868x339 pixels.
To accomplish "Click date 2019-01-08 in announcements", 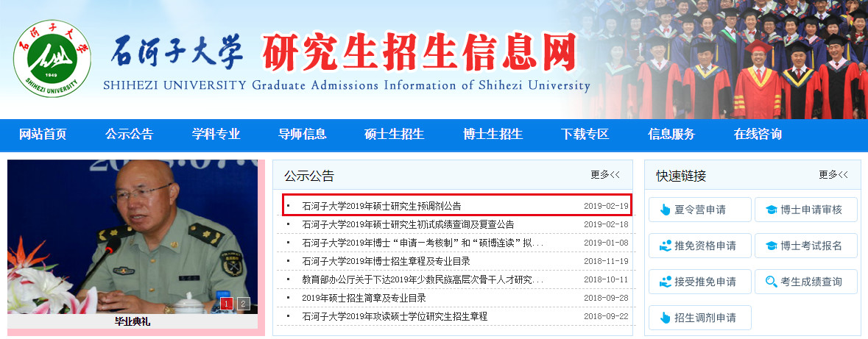I will point(606,243).
